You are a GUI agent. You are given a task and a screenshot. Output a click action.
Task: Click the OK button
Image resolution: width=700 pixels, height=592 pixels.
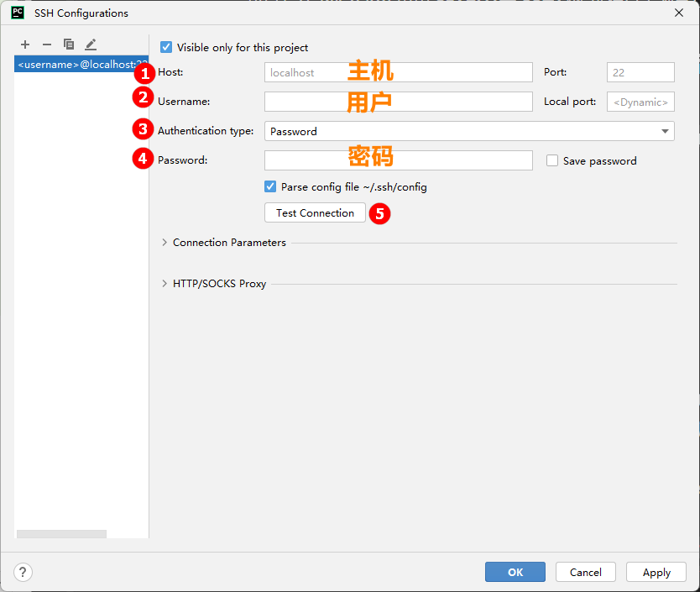click(x=515, y=572)
